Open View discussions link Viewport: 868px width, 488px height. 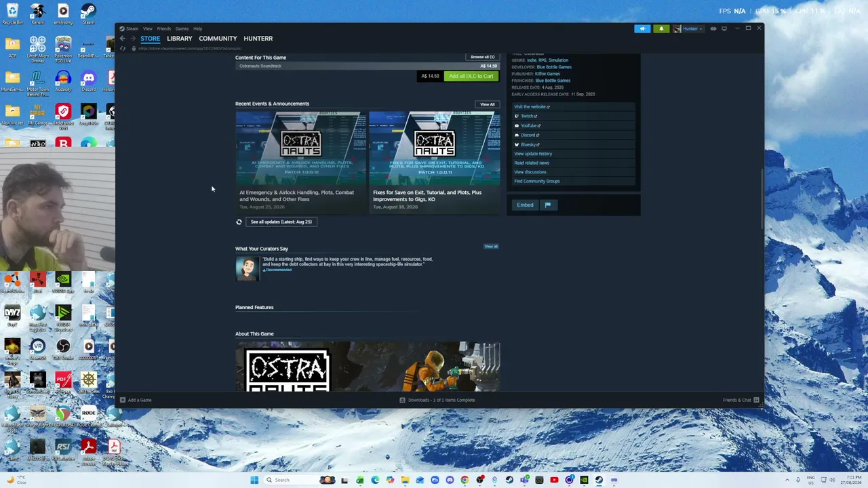[x=530, y=172]
